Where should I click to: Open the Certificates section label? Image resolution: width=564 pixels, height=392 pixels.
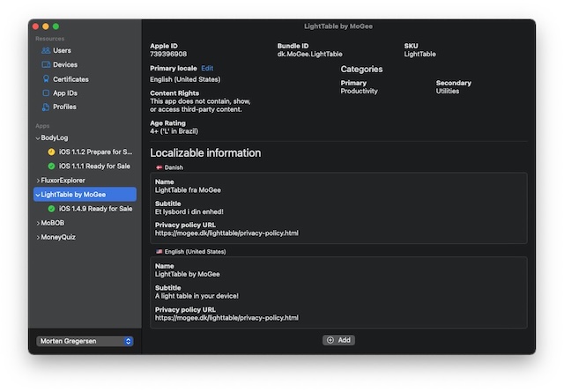tap(70, 79)
